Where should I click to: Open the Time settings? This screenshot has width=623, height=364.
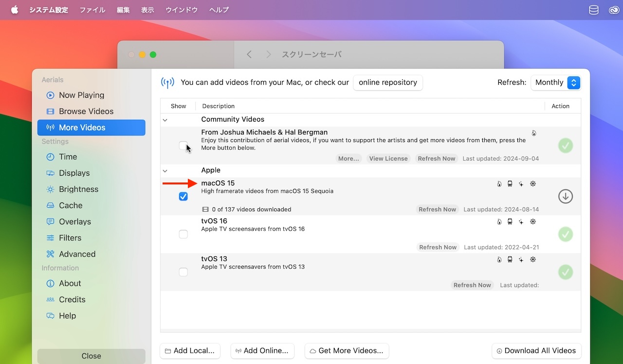point(91,157)
